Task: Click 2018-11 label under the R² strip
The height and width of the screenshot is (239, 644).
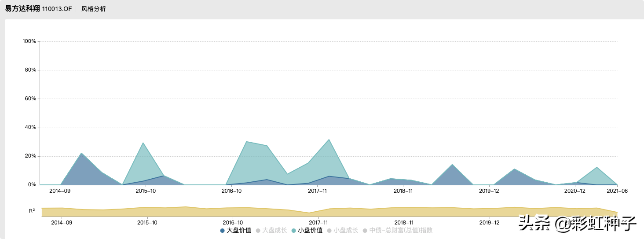Action: point(404,223)
